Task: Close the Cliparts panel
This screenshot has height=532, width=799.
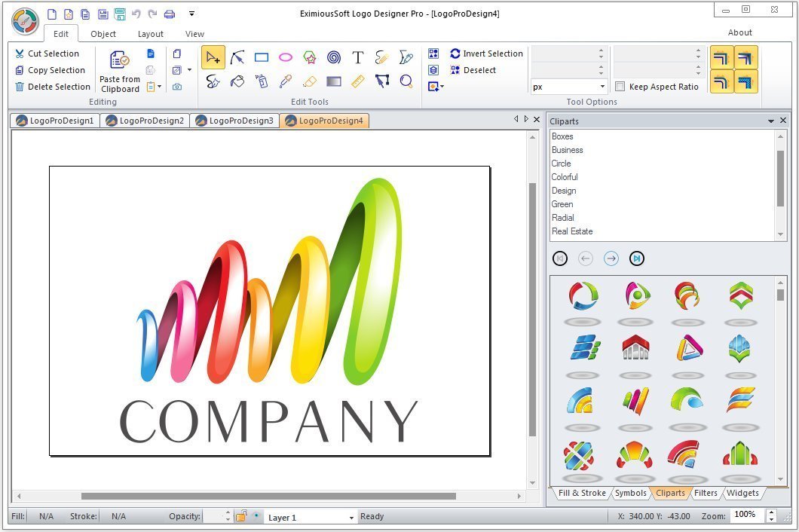Action: point(783,121)
